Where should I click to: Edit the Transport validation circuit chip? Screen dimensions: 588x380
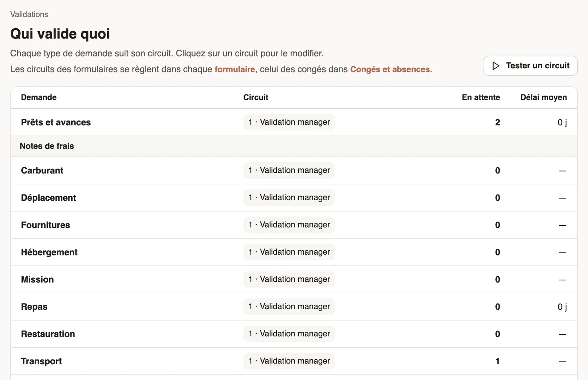[289, 361]
